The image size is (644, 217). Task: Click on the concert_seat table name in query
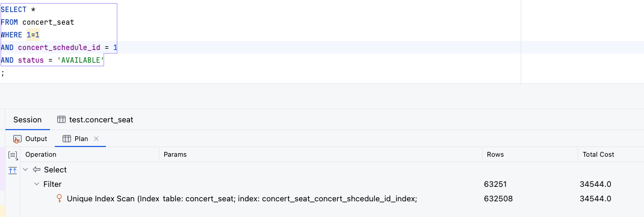point(48,22)
